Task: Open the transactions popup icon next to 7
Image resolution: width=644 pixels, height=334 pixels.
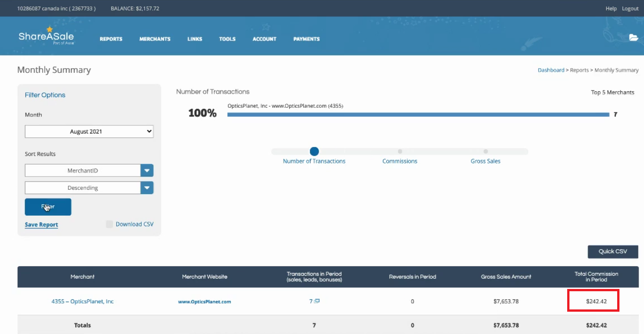Action: pos(317,301)
